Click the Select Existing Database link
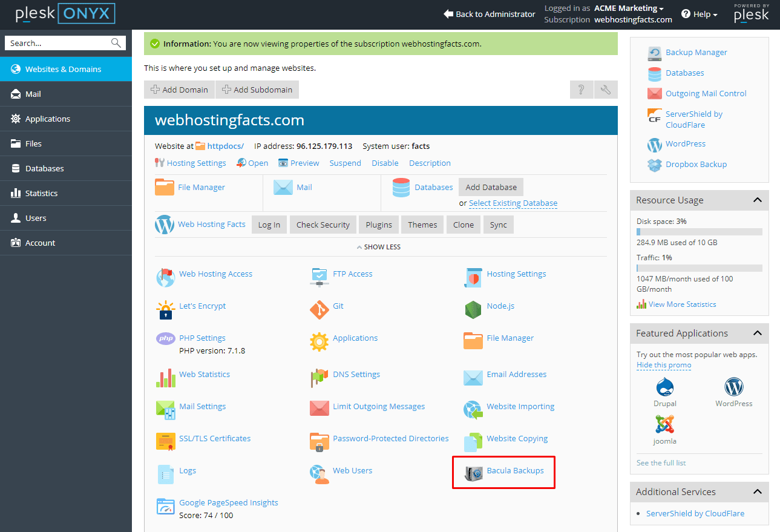Viewport: 780px width, 532px height. [x=513, y=203]
